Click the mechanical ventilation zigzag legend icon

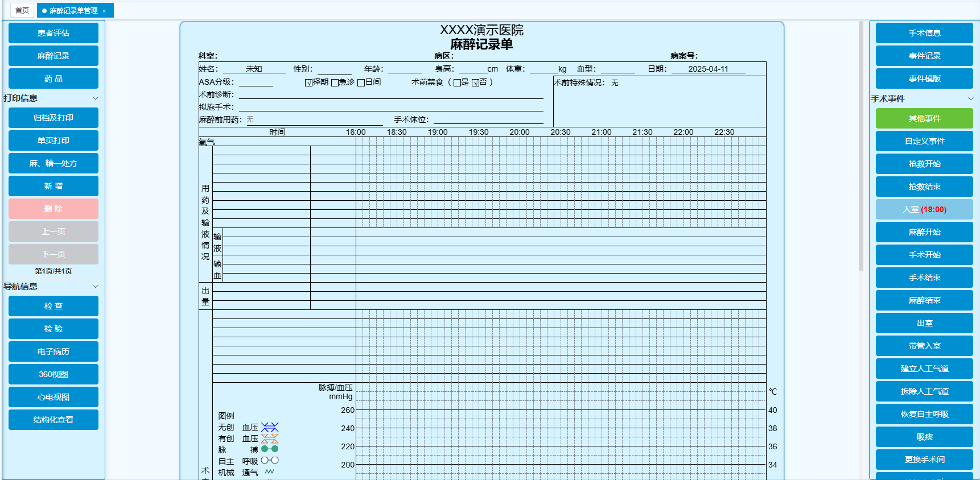click(x=269, y=472)
